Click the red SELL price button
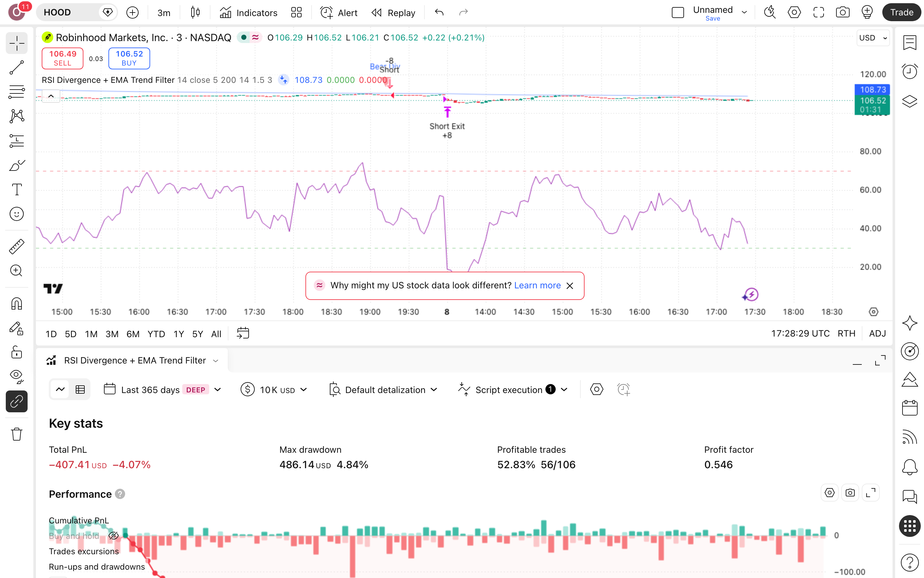 (x=62, y=58)
